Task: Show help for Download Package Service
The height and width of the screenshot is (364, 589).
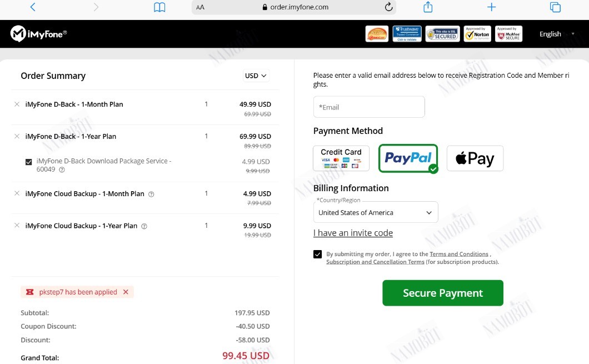Action: (62, 170)
